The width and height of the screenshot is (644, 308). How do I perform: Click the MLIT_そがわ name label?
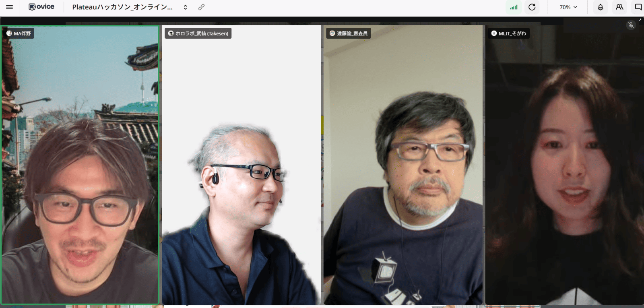509,33
